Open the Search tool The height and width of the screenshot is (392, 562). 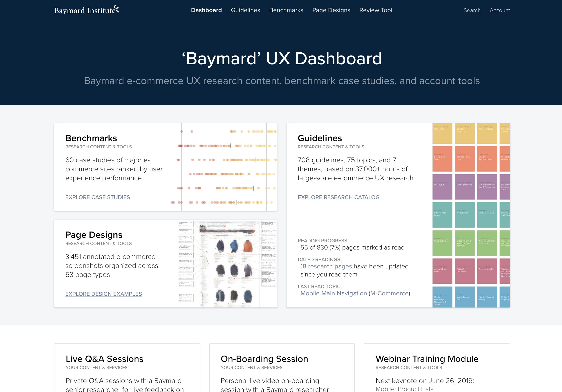472,10
